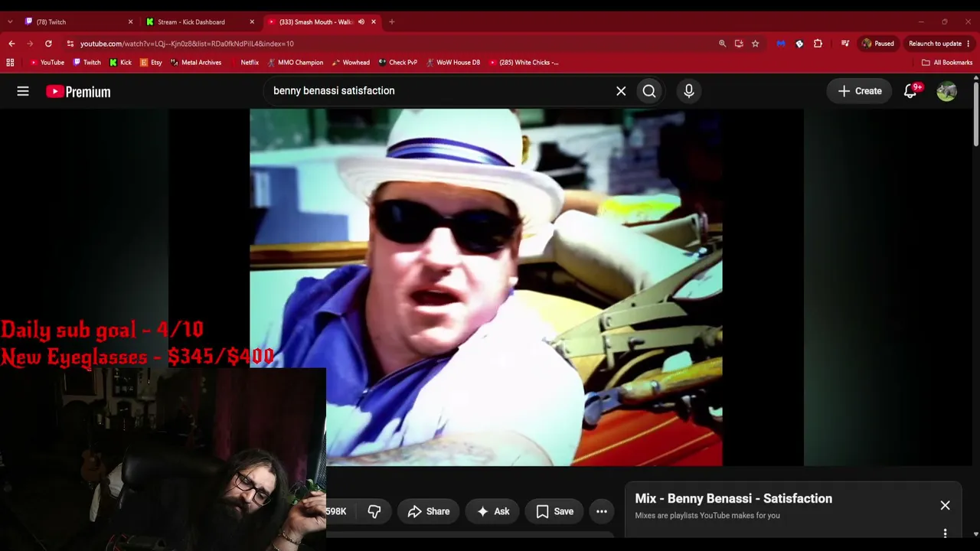This screenshot has width=980, height=551.
Task: Click the browser address bar URL
Action: [x=187, y=44]
